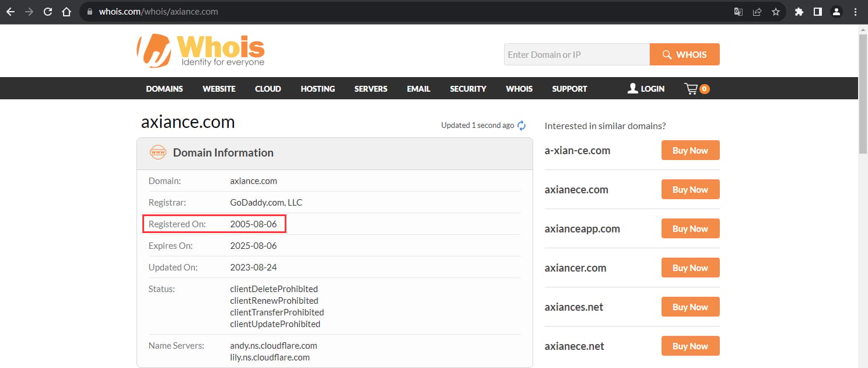The width and height of the screenshot is (868, 368).
Task: Click the browser forward arrow
Action: pos(29,12)
